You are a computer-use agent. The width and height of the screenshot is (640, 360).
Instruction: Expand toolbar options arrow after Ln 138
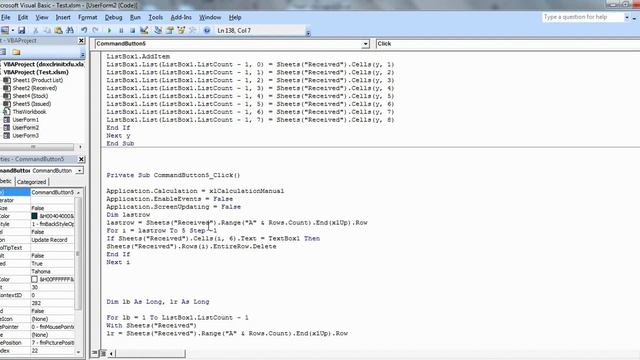[308, 33]
